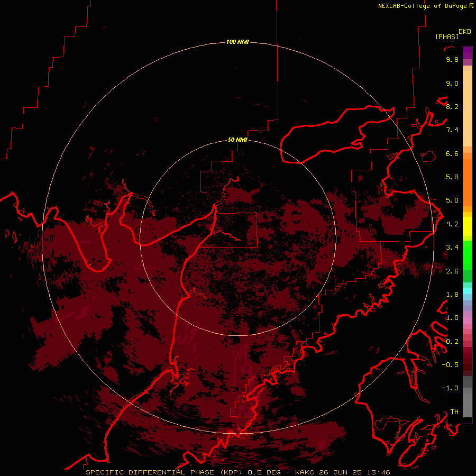Screen dimensions: 476x476
Task: Click the 8.2 colorbar scale value
Action: [452, 106]
